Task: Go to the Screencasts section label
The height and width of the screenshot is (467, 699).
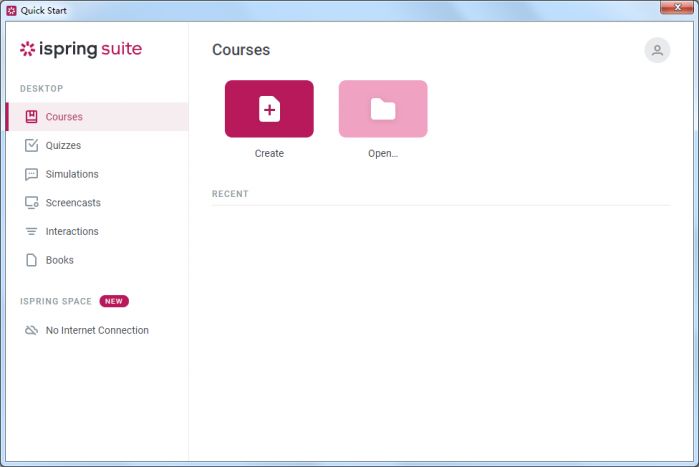Action: point(73,203)
